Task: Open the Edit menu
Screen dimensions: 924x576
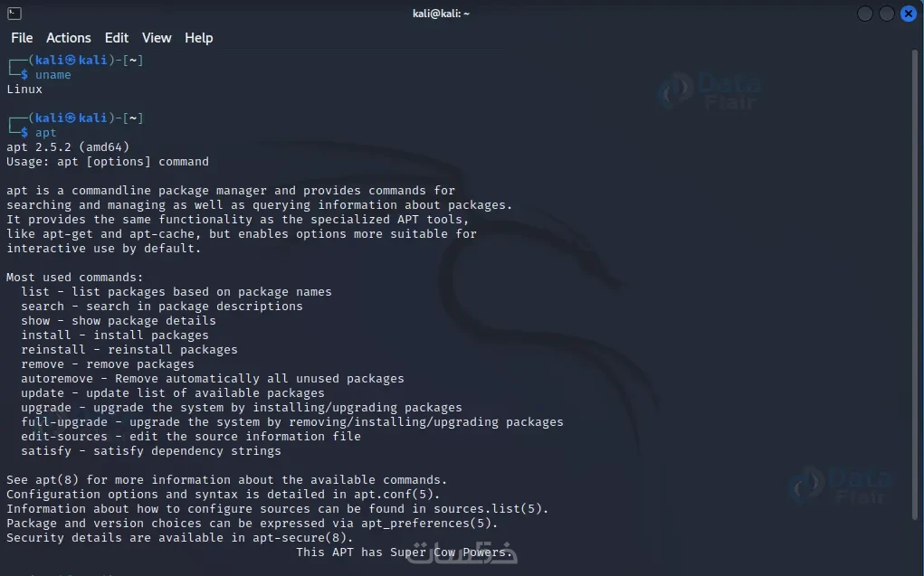Action: [x=117, y=38]
